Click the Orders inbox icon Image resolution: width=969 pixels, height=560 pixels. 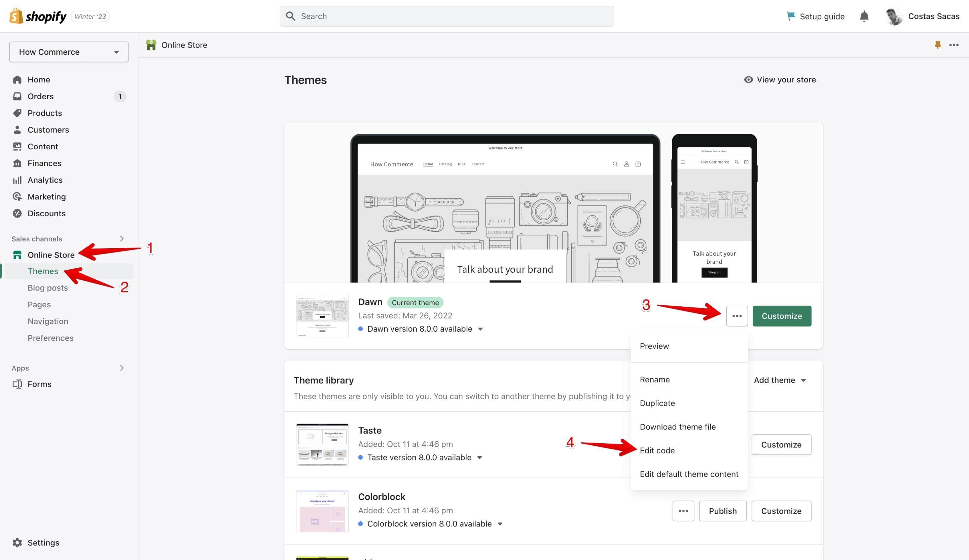tap(17, 96)
